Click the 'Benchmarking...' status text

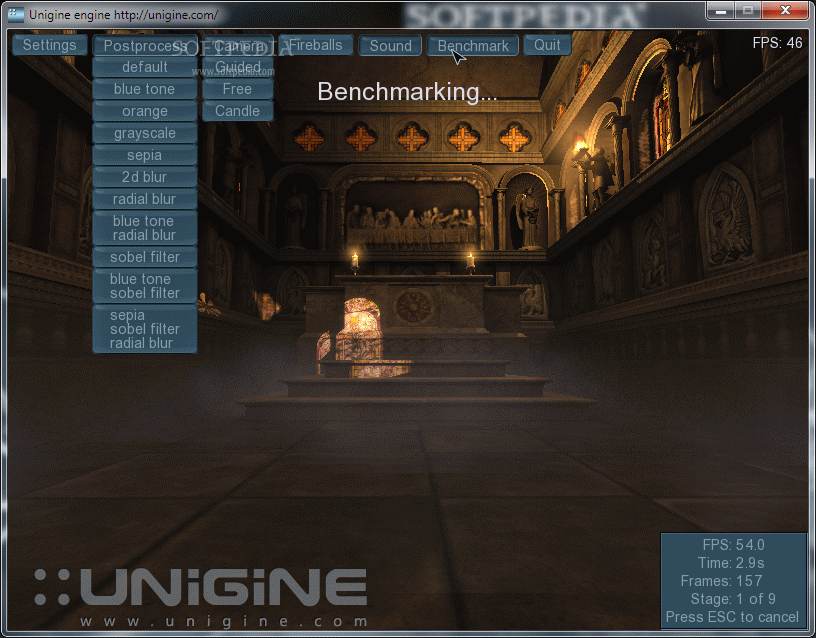pos(407,92)
